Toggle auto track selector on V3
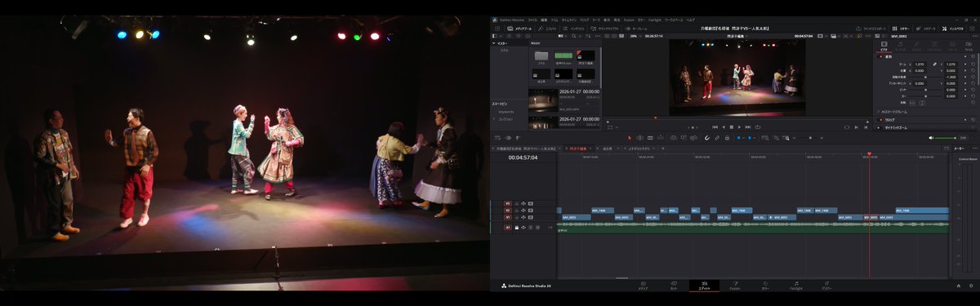Screen dimensions: 980x306 [x=523, y=203]
